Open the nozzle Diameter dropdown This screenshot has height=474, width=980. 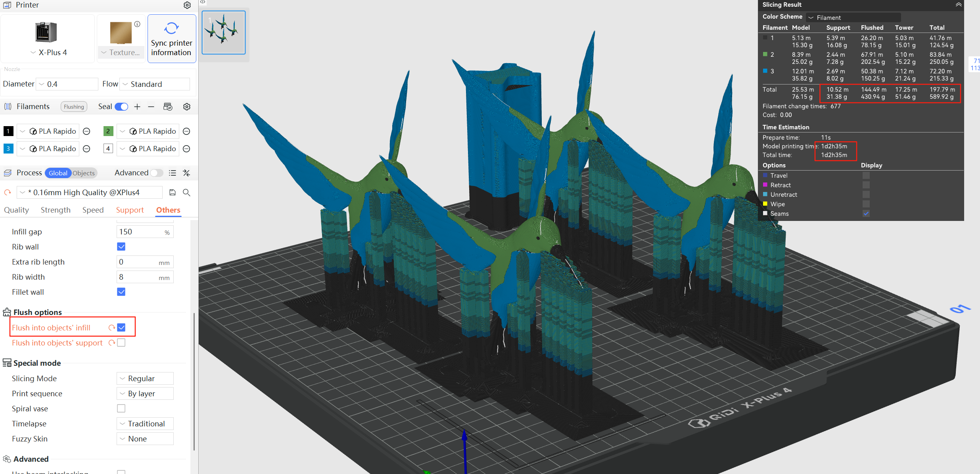67,84
